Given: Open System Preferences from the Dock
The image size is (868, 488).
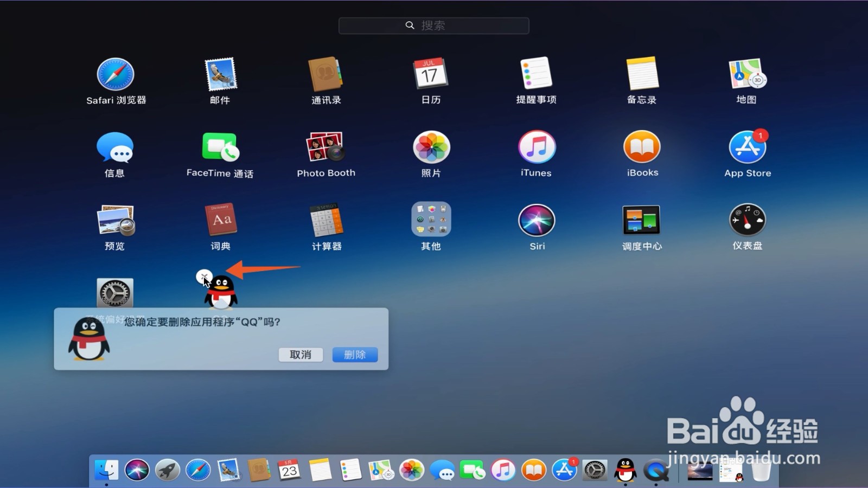Looking at the screenshot, I should coord(595,470).
